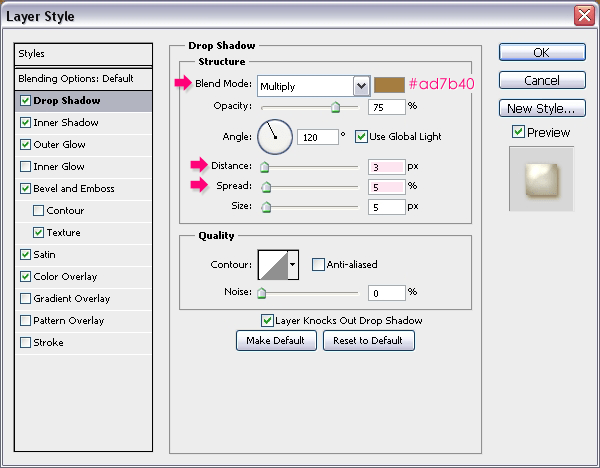The image size is (600, 468).
Task: Enable the Pattern Overlay checkbox
Action: click(x=25, y=321)
